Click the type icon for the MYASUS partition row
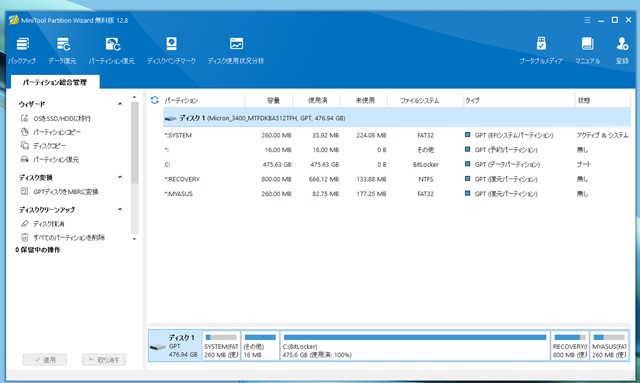This screenshot has width=640, height=383. pyautogui.click(x=467, y=194)
